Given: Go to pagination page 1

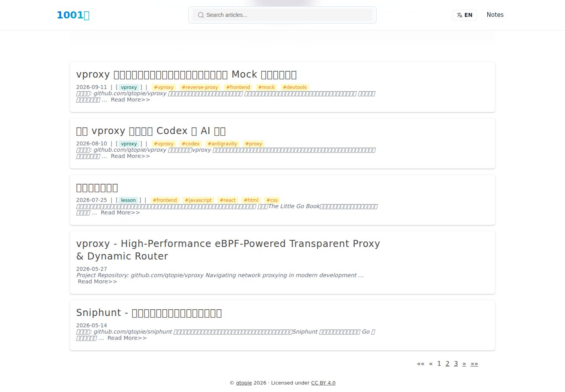Looking at the screenshot, I should point(439,364).
